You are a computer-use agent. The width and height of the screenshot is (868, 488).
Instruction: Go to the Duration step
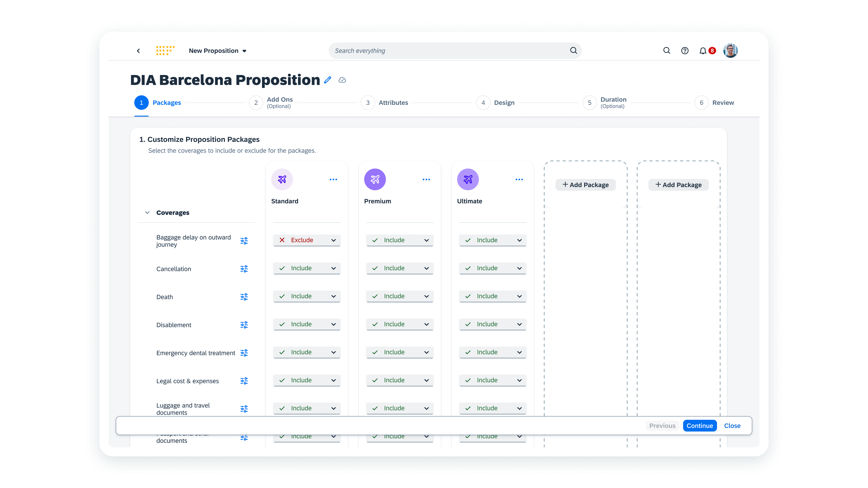click(x=604, y=103)
